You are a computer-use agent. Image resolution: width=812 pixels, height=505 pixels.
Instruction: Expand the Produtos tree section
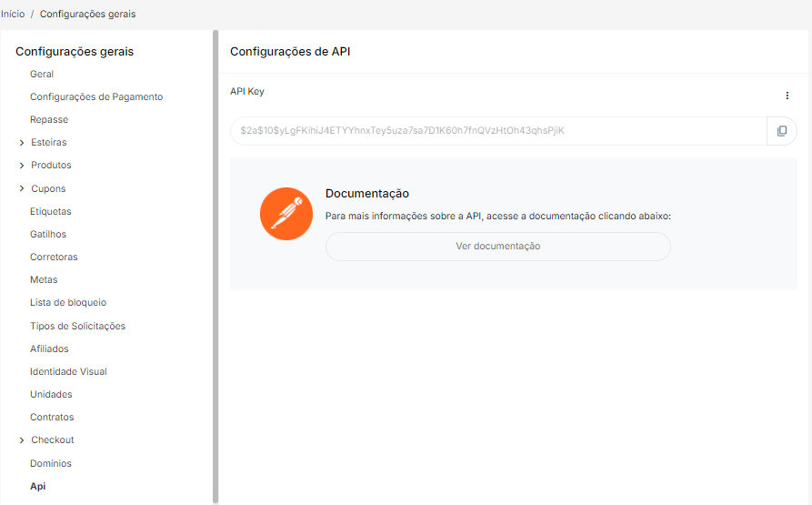(x=21, y=166)
